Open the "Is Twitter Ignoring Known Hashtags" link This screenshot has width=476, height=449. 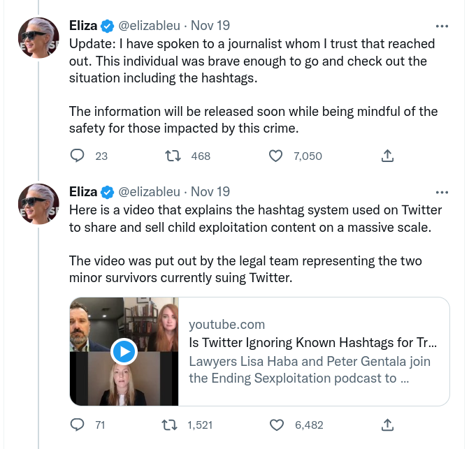(x=313, y=343)
